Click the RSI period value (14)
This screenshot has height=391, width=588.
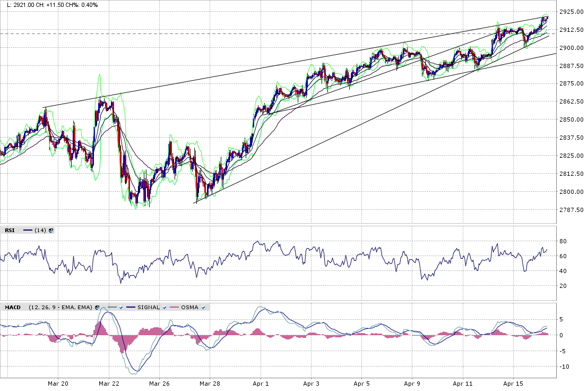coord(40,230)
